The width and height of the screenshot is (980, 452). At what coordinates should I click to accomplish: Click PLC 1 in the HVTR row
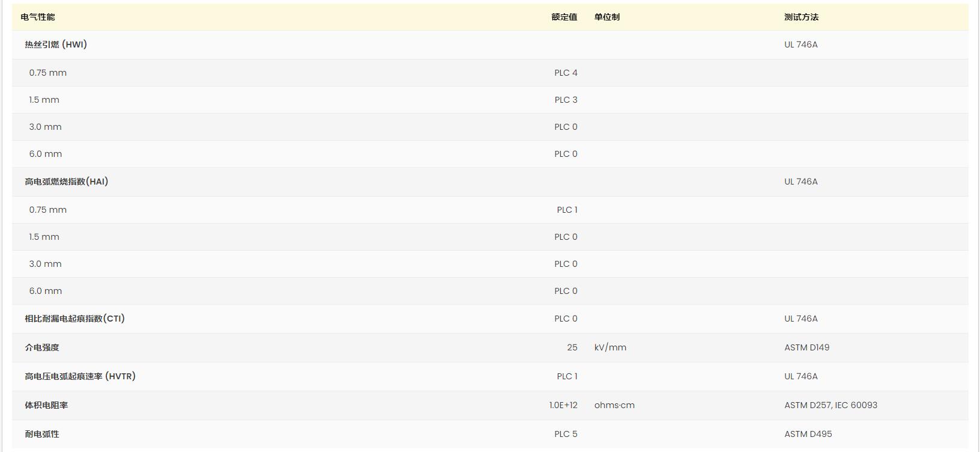point(567,376)
